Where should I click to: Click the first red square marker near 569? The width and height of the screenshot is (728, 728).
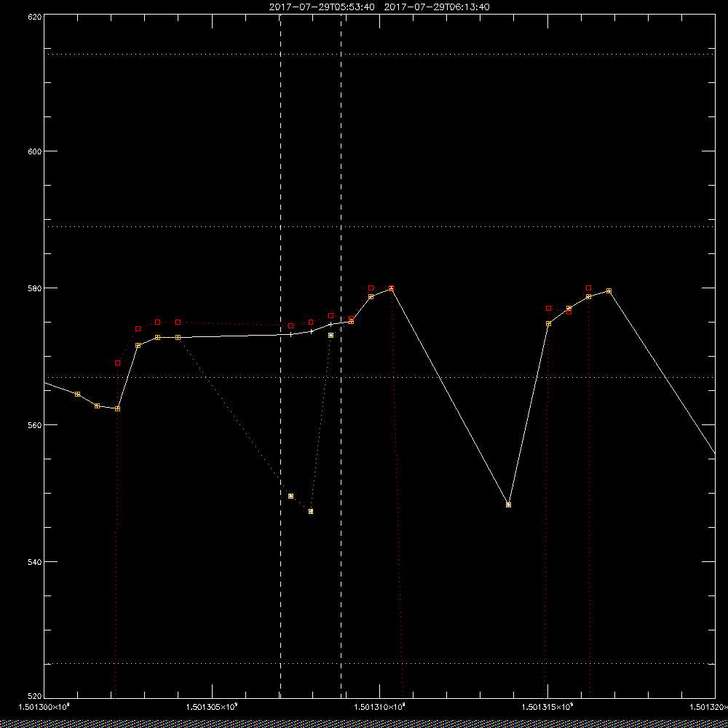point(117,363)
